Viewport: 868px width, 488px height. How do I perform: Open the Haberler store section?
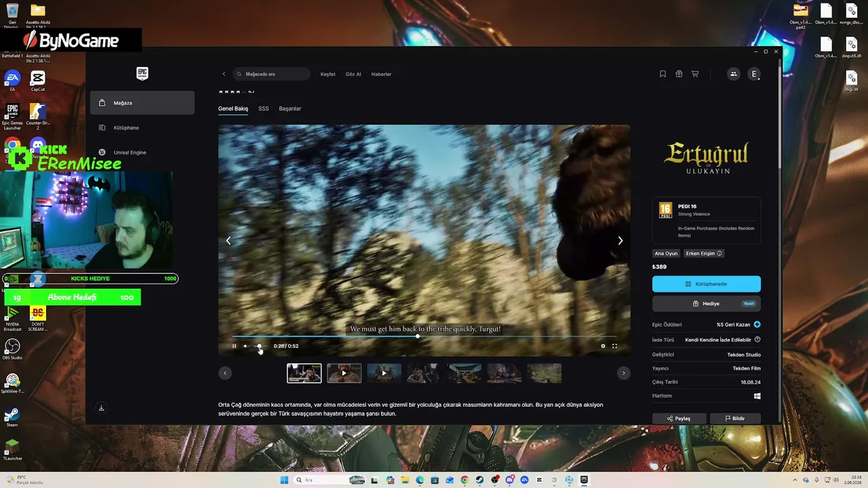381,74
